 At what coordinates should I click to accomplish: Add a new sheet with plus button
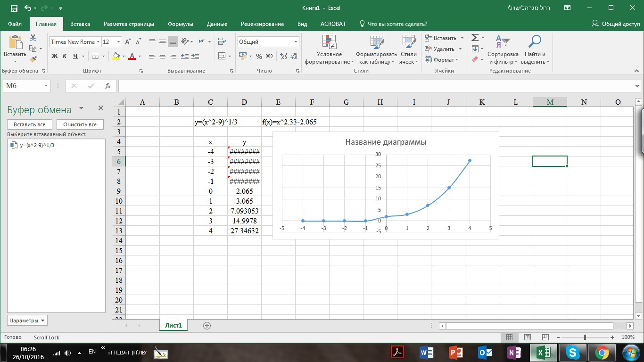tap(206, 325)
